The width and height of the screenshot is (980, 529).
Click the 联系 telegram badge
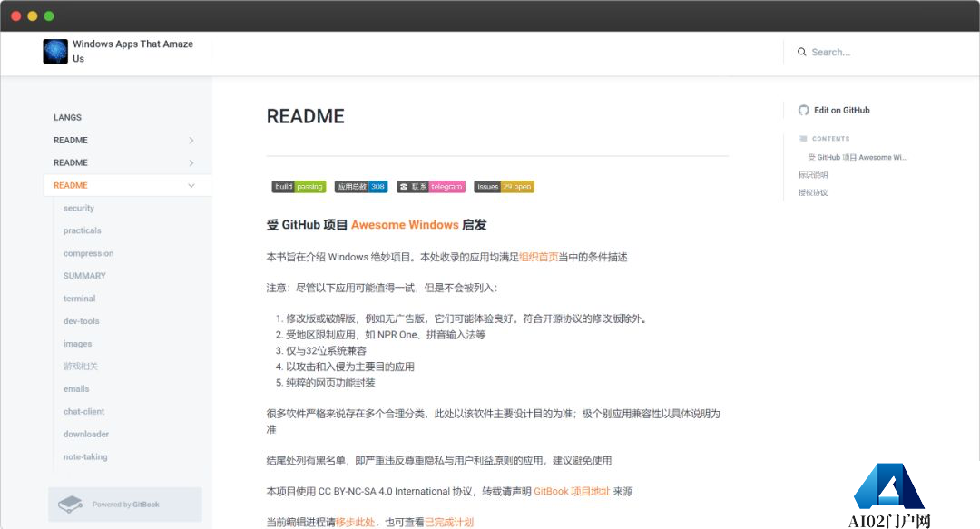click(x=431, y=186)
